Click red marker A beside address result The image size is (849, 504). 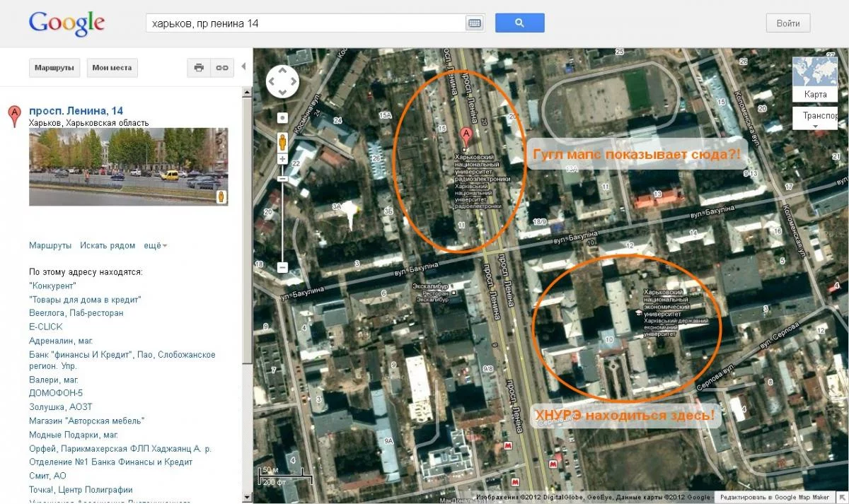(x=13, y=116)
